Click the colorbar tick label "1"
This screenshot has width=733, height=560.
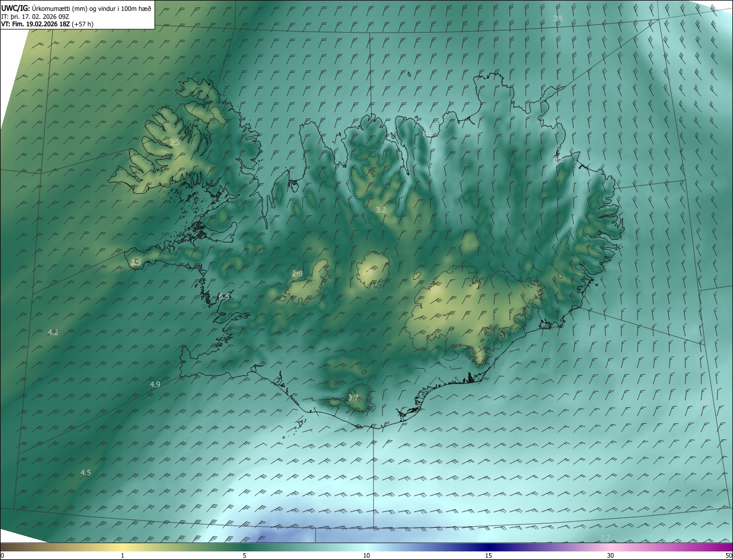(x=123, y=555)
